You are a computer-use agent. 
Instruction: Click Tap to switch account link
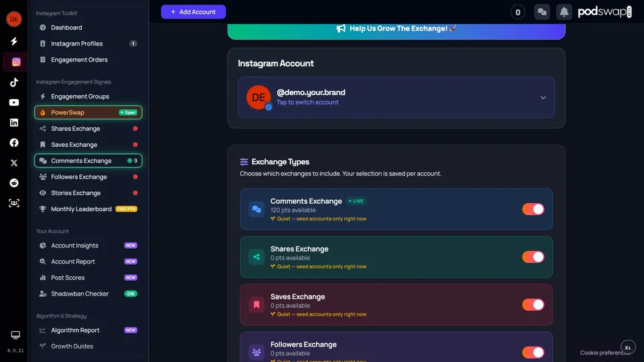coord(307,102)
